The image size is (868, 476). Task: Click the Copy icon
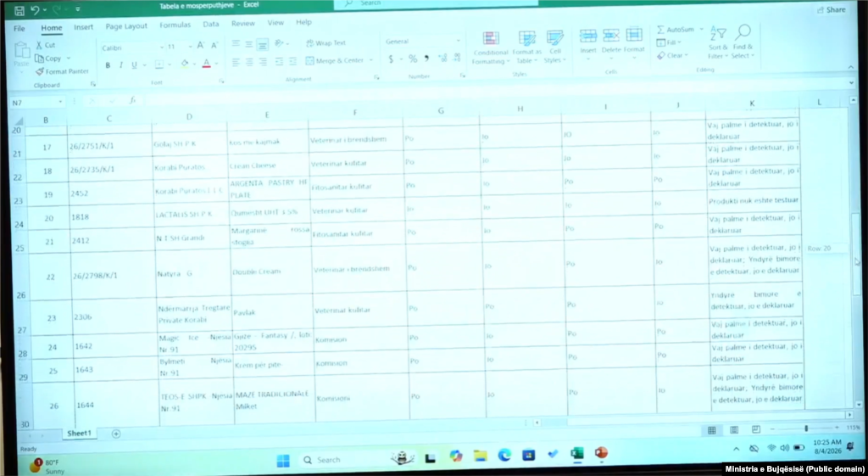click(39, 59)
